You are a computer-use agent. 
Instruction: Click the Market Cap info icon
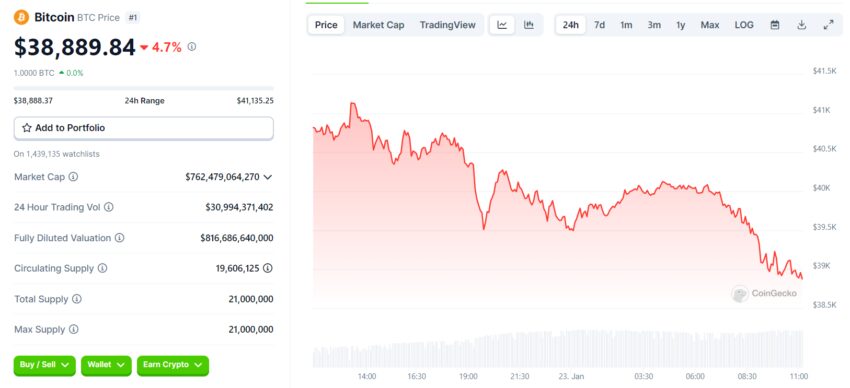(73, 177)
